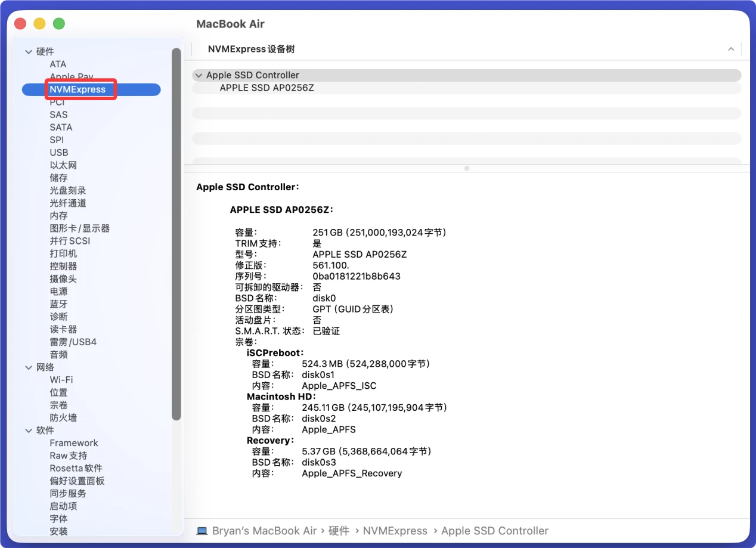The height and width of the screenshot is (548, 756).
Task: Click the Apple_APFS_Recovery content value
Action: (352, 473)
